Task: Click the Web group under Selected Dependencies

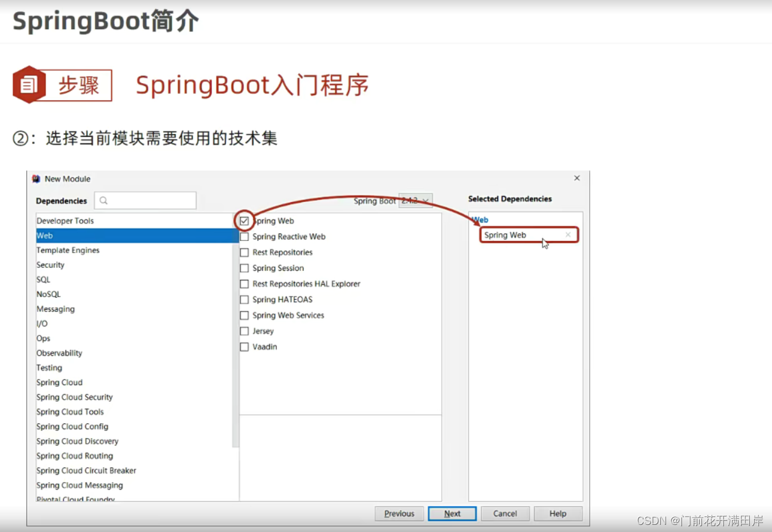Action: coord(480,220)
